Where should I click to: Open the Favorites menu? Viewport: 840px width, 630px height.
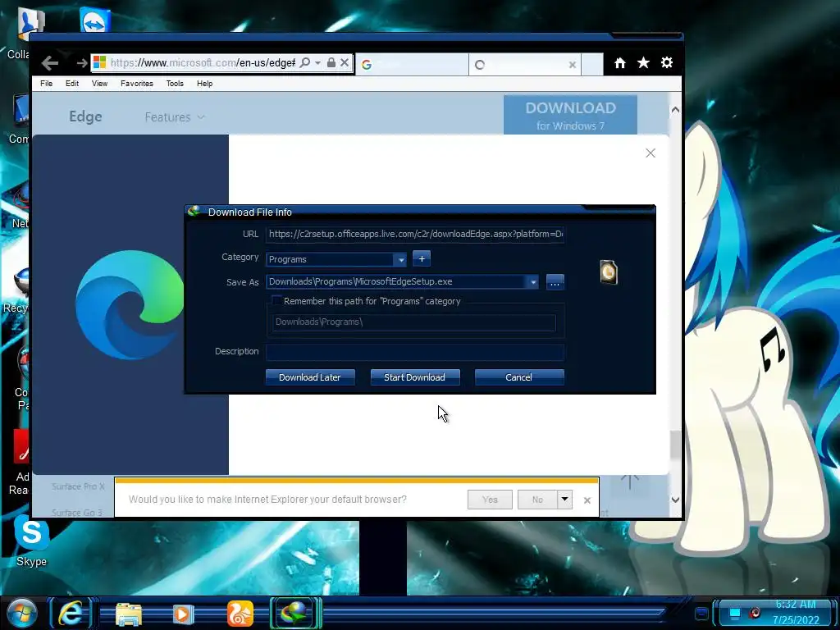pos(137,84)
